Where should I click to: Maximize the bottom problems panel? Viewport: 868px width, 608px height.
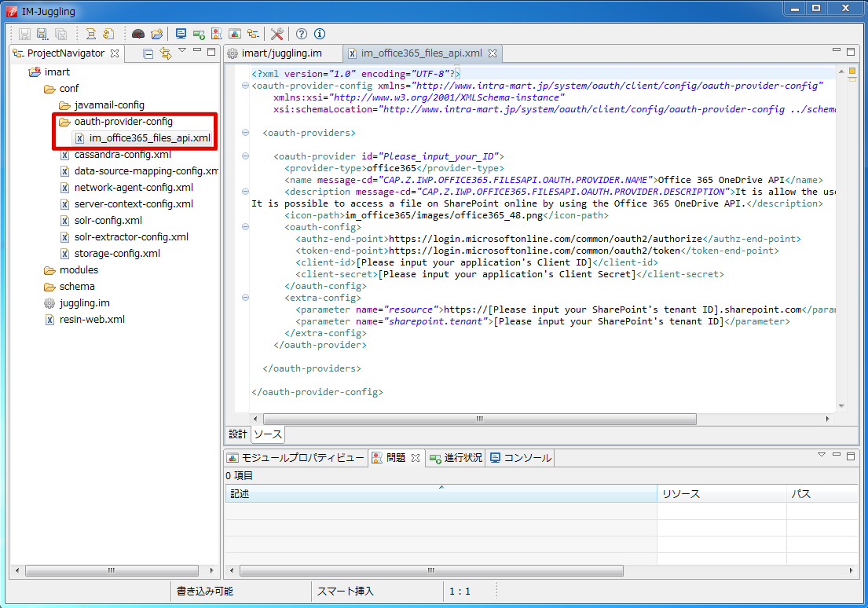tap(851, 456)
